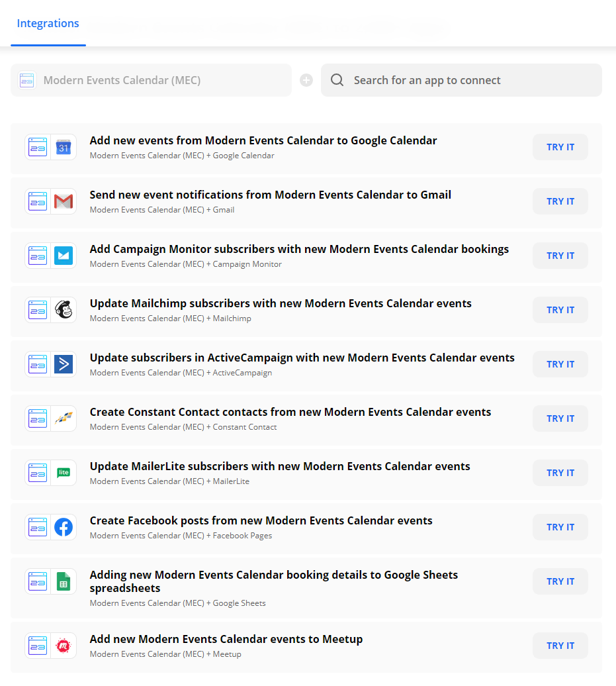Click the Meetup red icon
The width and height of the screenshot is (616, 686).
(64, 646)
